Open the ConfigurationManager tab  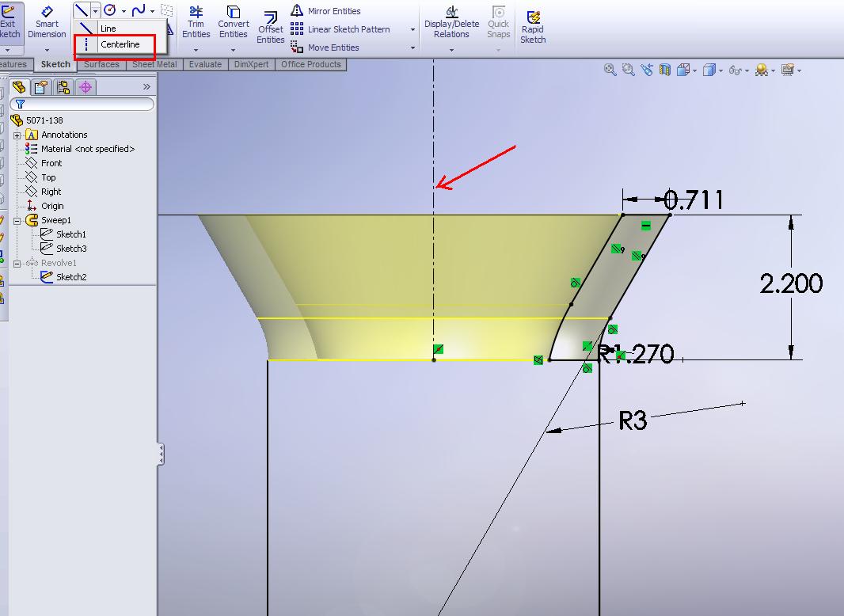pos(63,87)
